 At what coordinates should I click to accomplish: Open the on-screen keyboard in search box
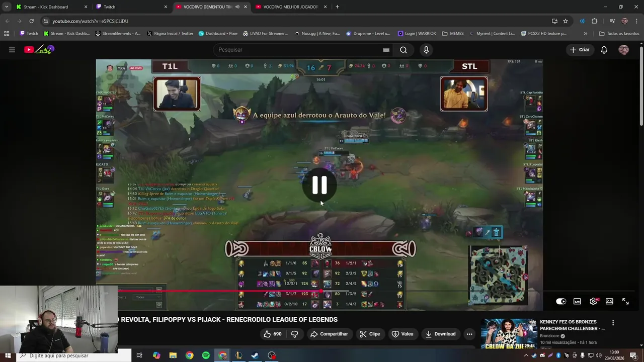386,50
